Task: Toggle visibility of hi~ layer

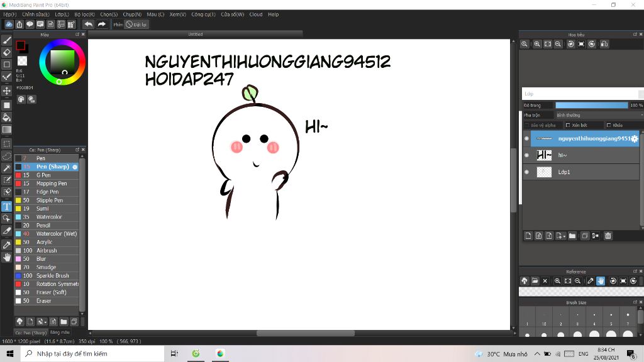Action: click(526, 155)
